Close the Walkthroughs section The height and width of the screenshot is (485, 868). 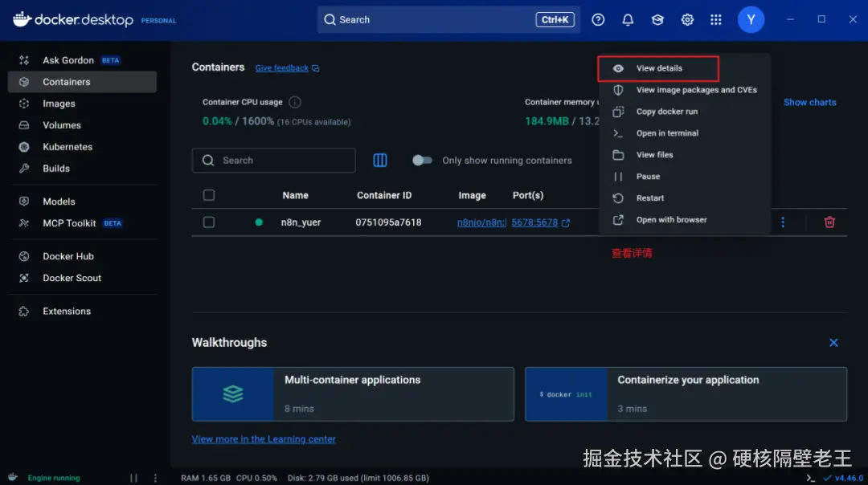pos(833,343)
